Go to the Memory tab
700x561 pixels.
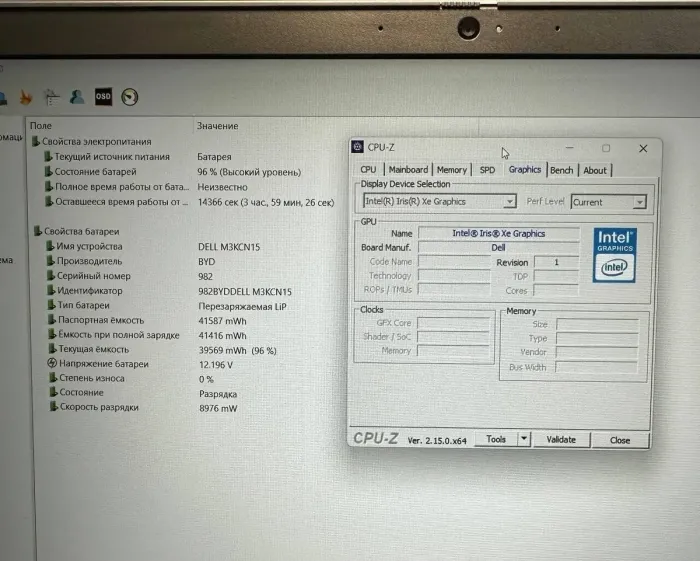(451, 170)
